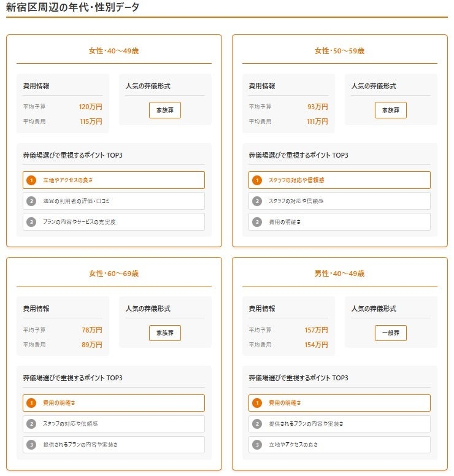Image resolution: width=454 pixels, height=476 pixels.
Task: Select the 立地やアクセスの良さ item ranked first
Action: pos(113,180)
